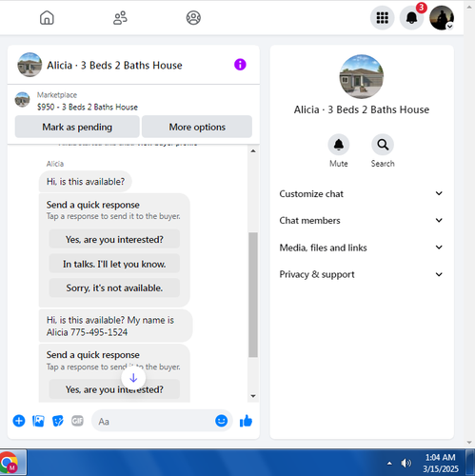Jump to latest message with down arrow

(133, 378)
